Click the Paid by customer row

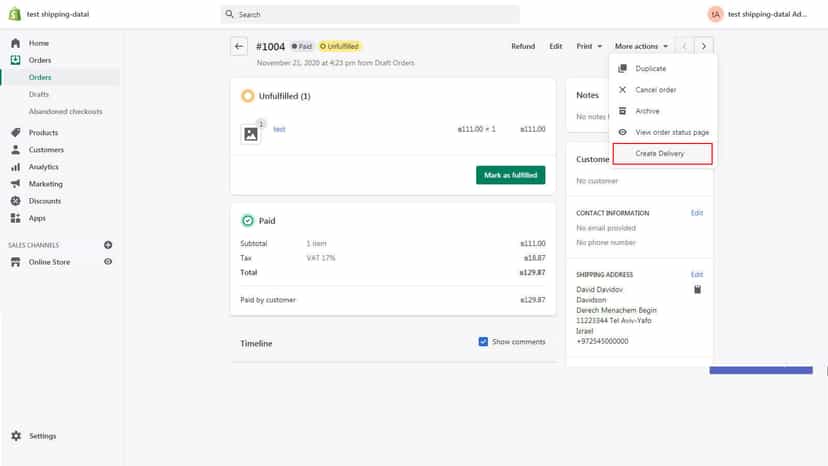[x=393, y=300]
